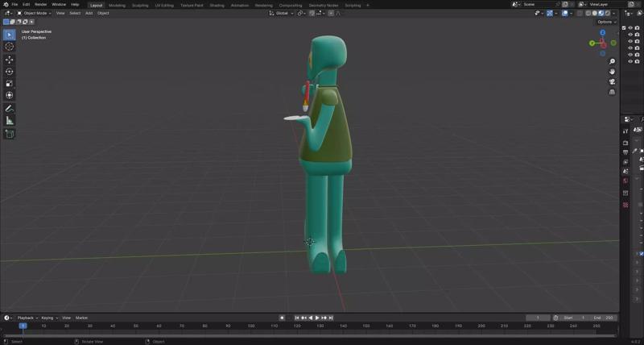Open the Edit menu

click(26, 5)
